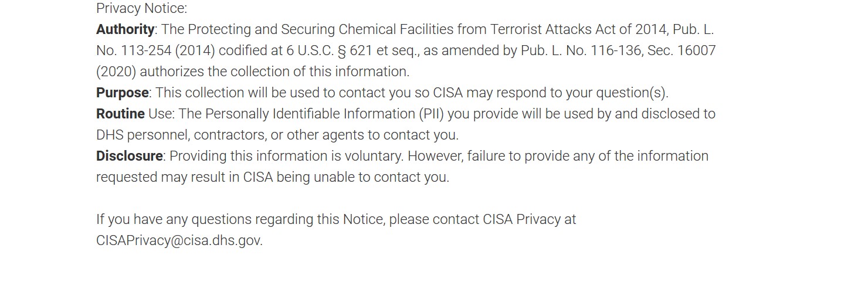This screenshot has height=282, width=868.
Task: Click the "(2020)" year text
Action: tap(116, 72)
